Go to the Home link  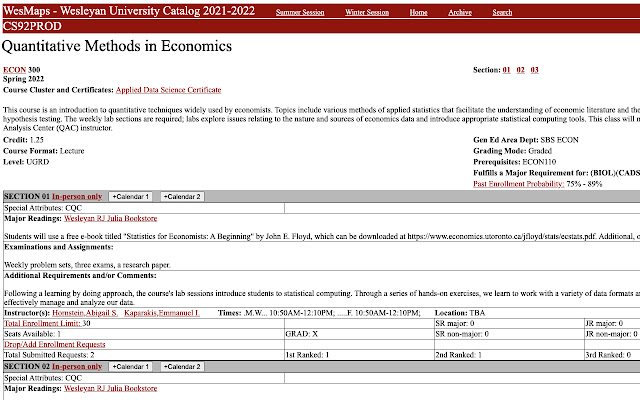pos(418,12)
